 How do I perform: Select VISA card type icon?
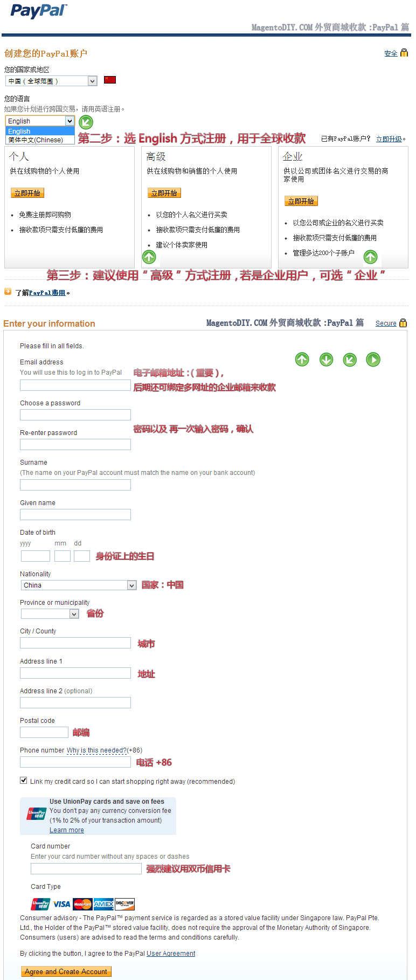[x=61, y=904]
